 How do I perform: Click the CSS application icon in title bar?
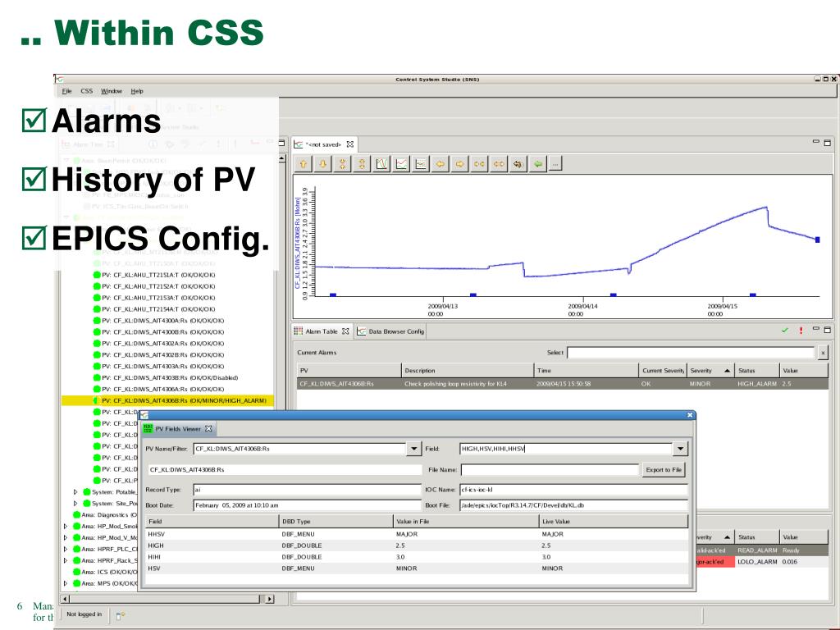coord(59,80)
